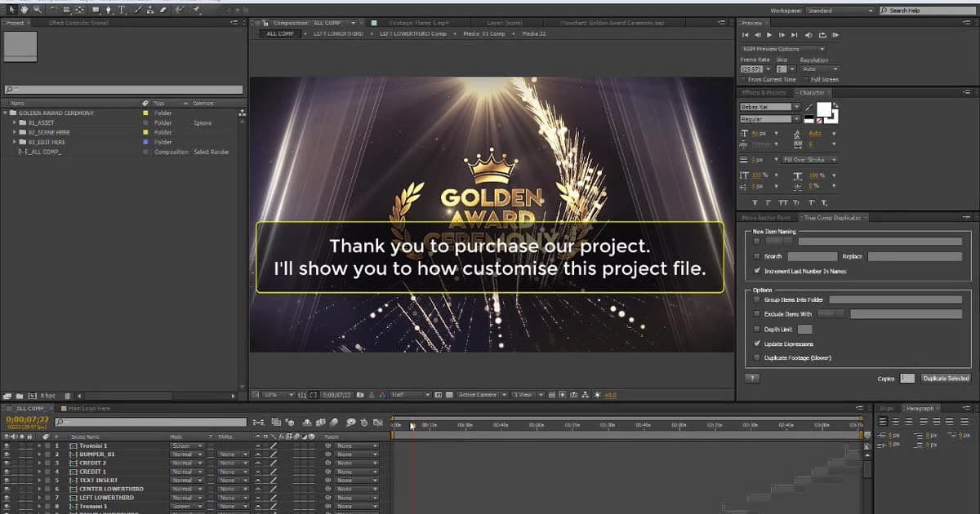Open the Bebas Kai font family dropdown
Viewport: 980px width, 514px height.
[x=770, y=107]
